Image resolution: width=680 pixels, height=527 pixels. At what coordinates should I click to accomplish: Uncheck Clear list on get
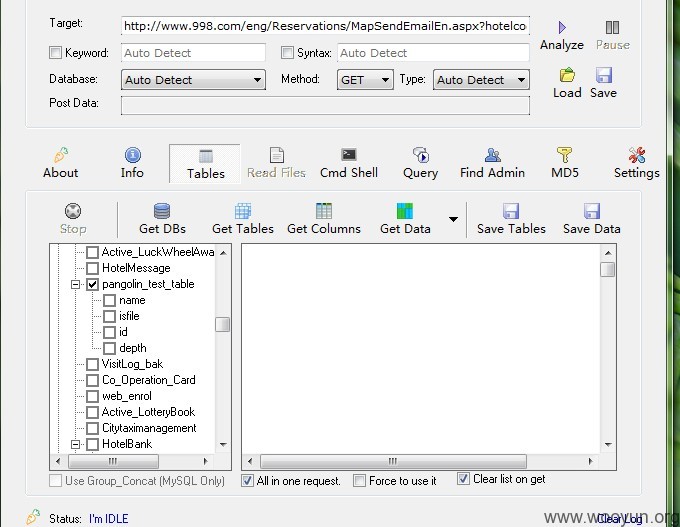click(x=463, y=479)
